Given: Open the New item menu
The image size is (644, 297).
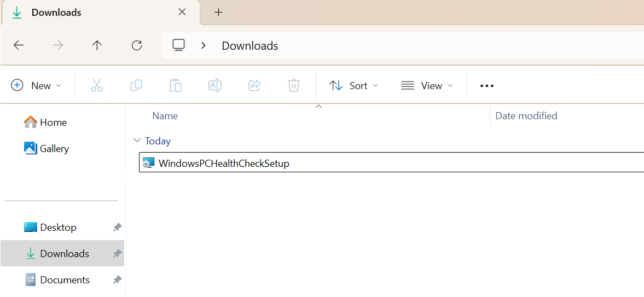Looking at the screenshot, I should pos(36,85).
